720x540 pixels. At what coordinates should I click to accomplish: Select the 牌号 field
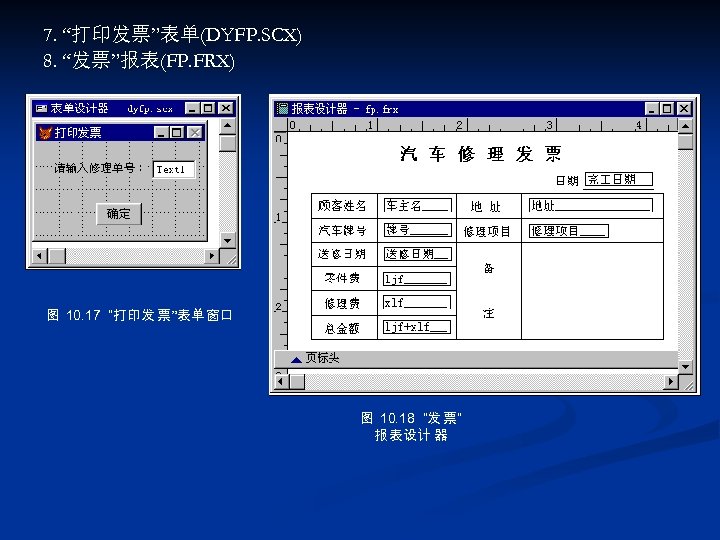(418, 230)
